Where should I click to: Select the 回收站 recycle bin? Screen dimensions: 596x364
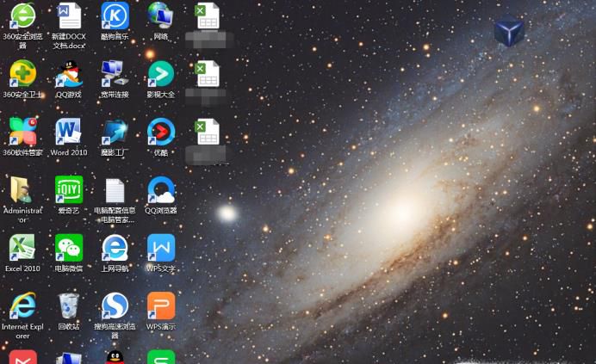[x=69, y=305]
